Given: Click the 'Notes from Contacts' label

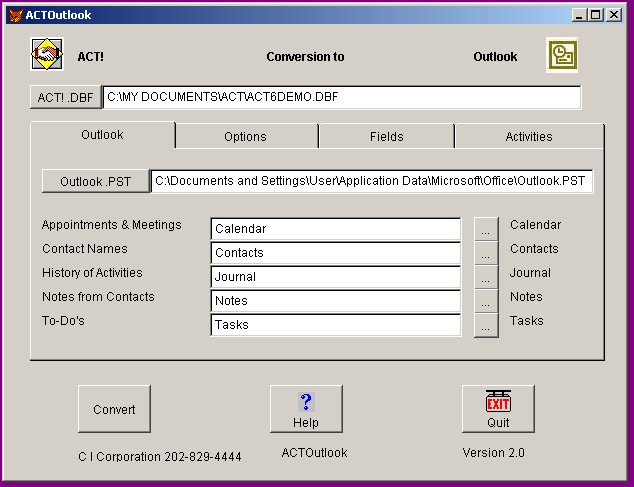Looking at the screenshot, I should 98,297.
